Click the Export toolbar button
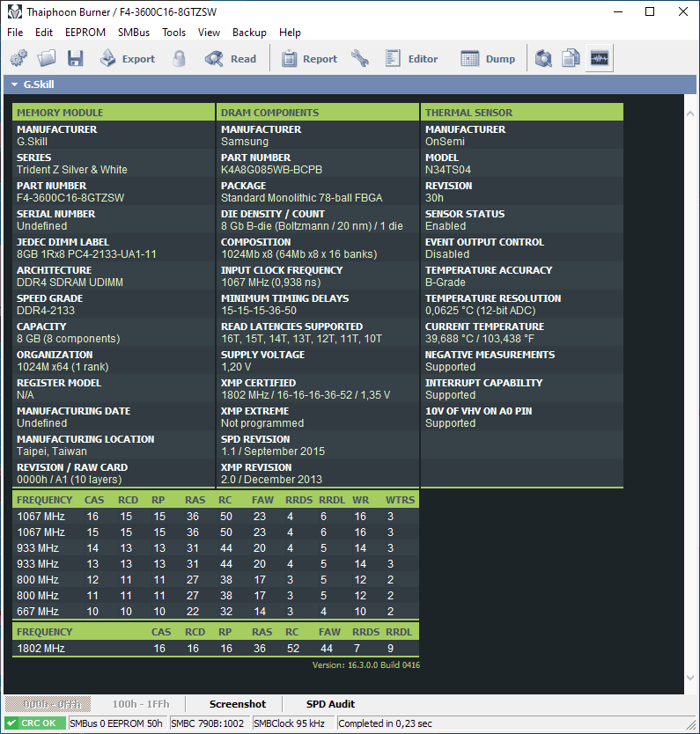 128,58
